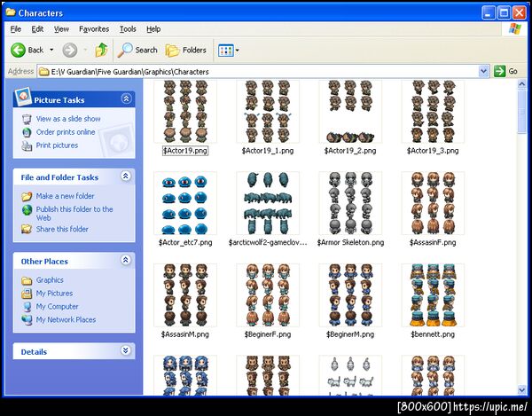Click My Network Places link
532x416 pixels.
pyautogui.click(x=66, y=319)
